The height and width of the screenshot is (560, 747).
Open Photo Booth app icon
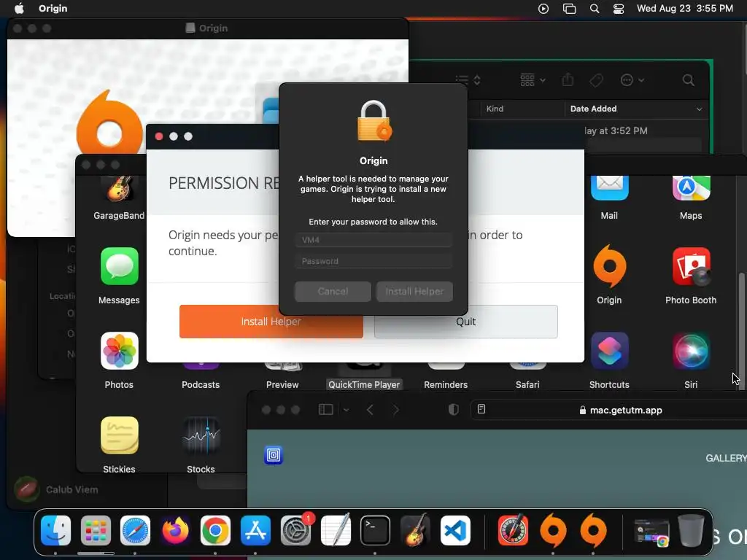click(691, 266)
